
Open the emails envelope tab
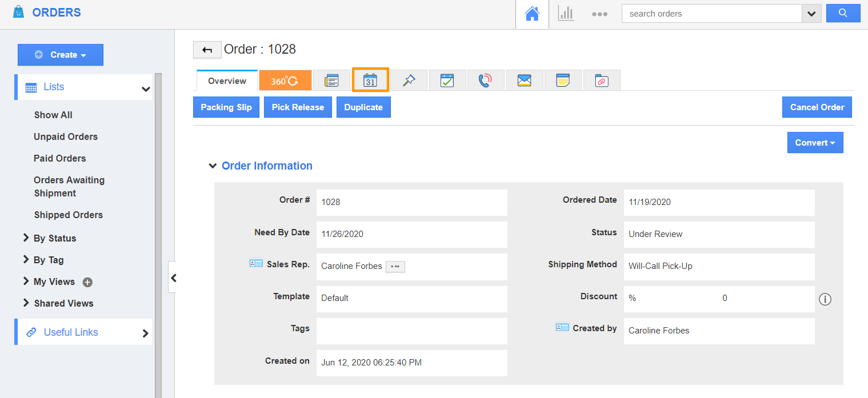coord(524,81)
